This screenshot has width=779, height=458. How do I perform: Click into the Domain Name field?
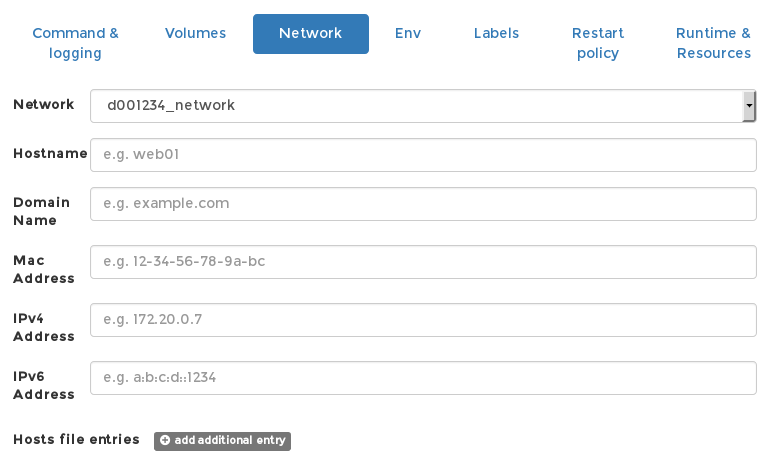point(423,204)
